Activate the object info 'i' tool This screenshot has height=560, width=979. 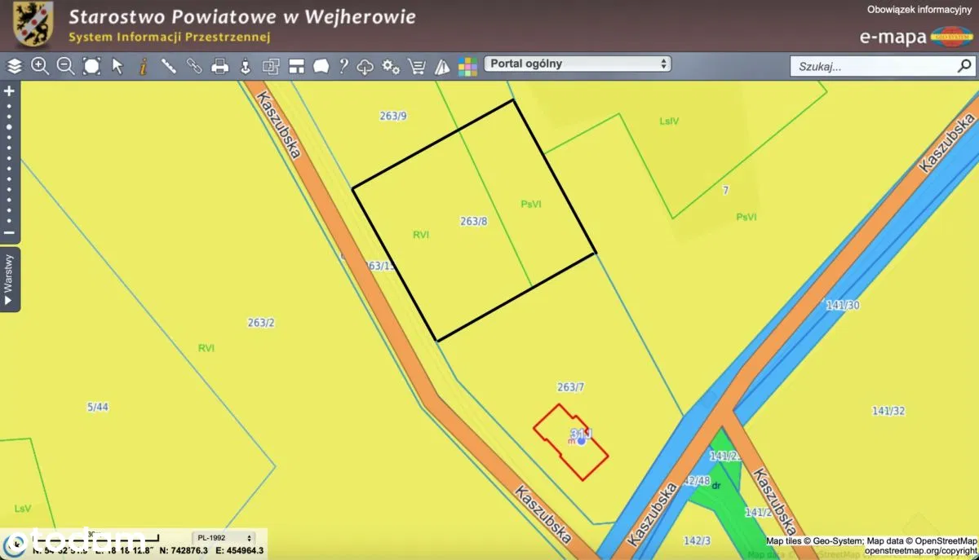coord(143,66)
